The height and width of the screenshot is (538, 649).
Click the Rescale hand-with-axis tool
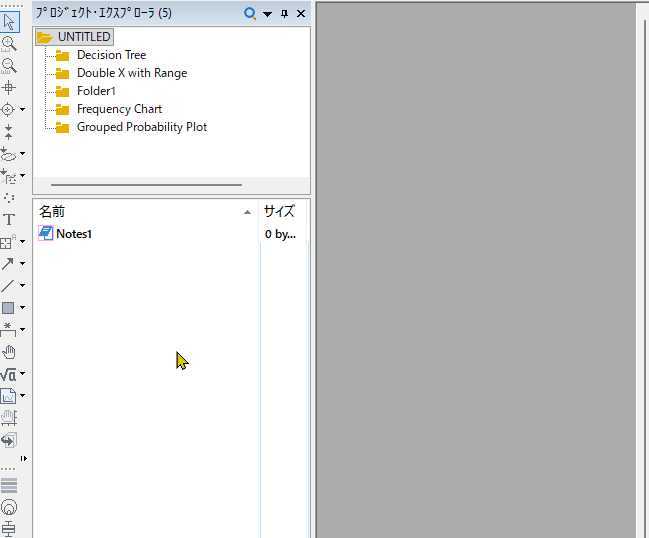[9, 418]
